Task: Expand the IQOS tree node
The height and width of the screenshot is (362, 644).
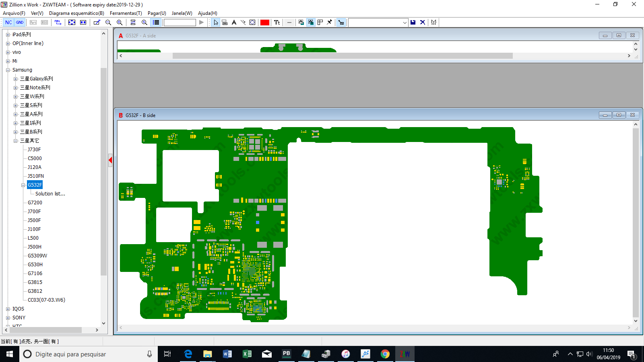Action: tap(8, 309)
